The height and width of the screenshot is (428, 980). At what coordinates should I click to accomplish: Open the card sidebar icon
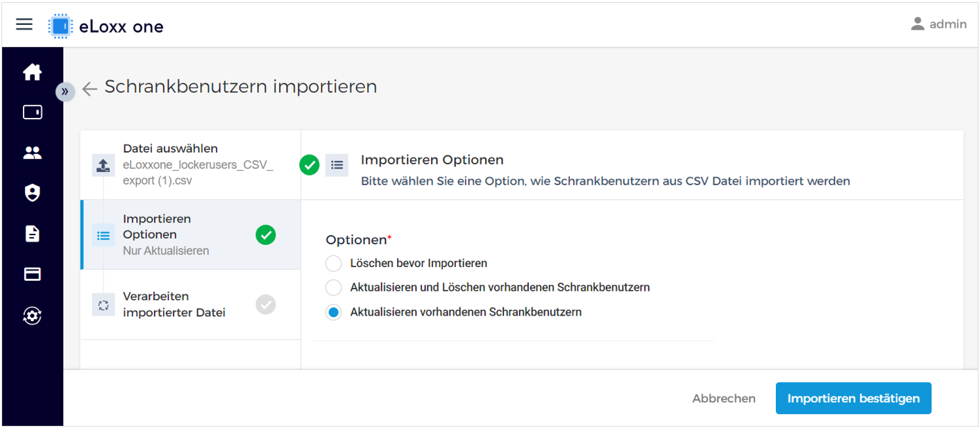click(x=33, y=274)
